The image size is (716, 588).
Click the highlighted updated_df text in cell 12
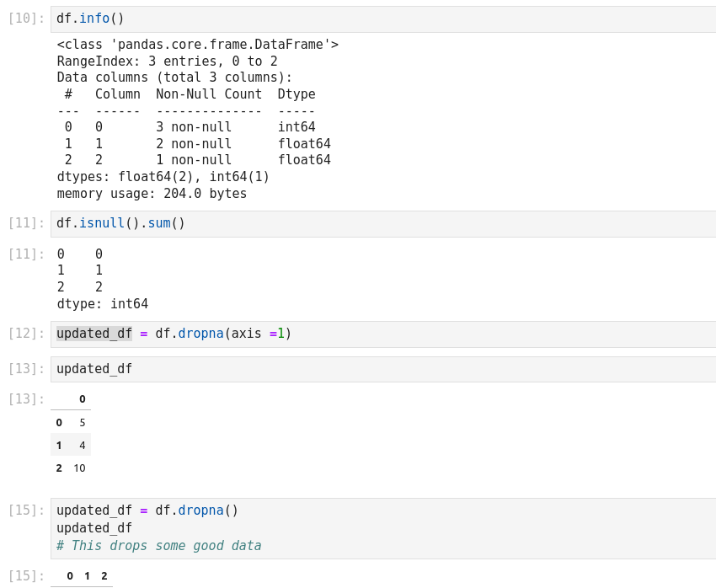pos(94,334)
